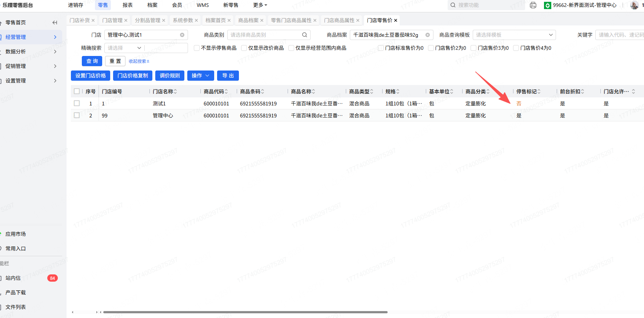Sort by 门店名称 column

tap(175, 92)
